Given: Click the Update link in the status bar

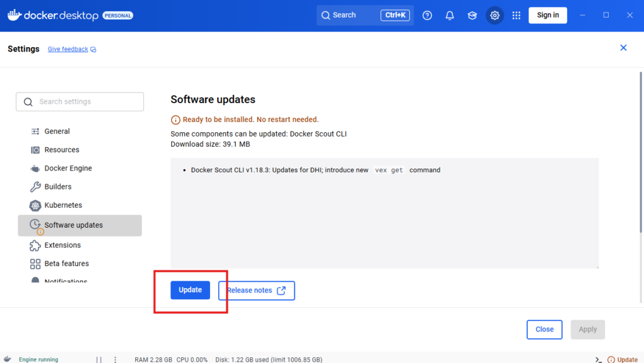Looking at the screenshot, I should [x=628, y=360].
